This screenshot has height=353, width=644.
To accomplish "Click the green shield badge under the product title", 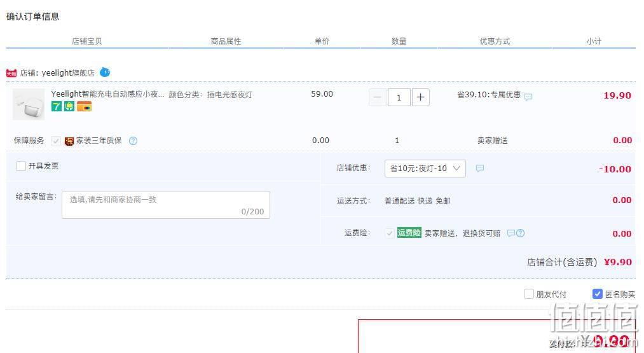I will pos(69,106).
